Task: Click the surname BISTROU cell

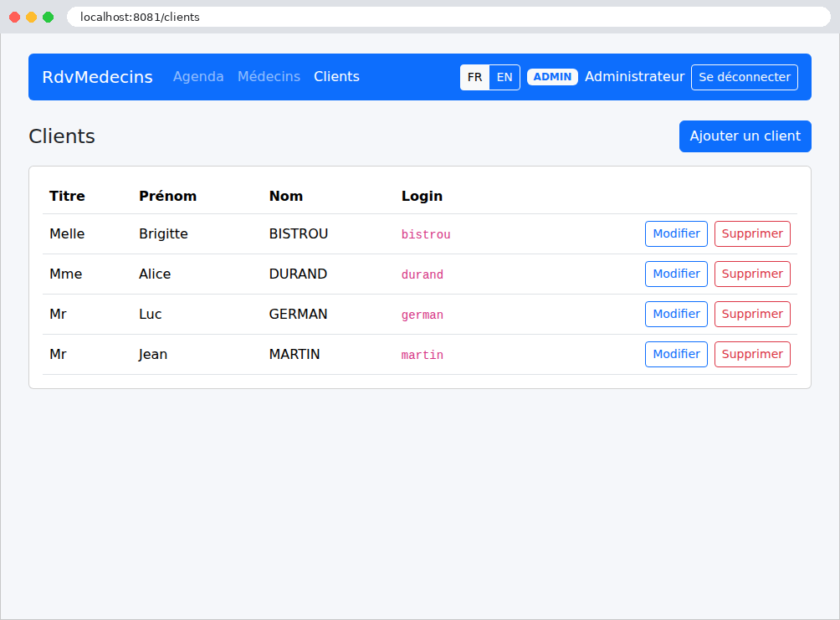Action: pyautogui.click(x=299, y=233)
